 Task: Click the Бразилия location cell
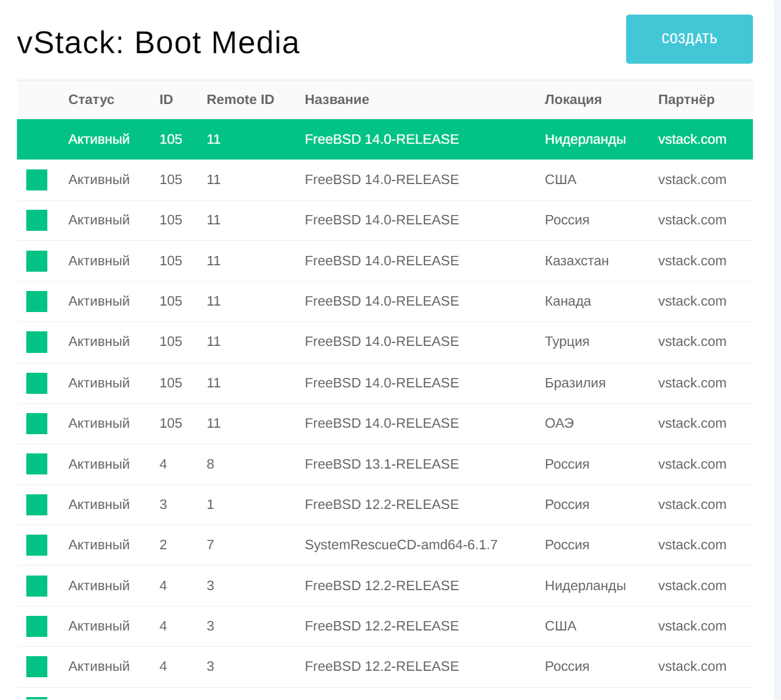tap(575, 383)
